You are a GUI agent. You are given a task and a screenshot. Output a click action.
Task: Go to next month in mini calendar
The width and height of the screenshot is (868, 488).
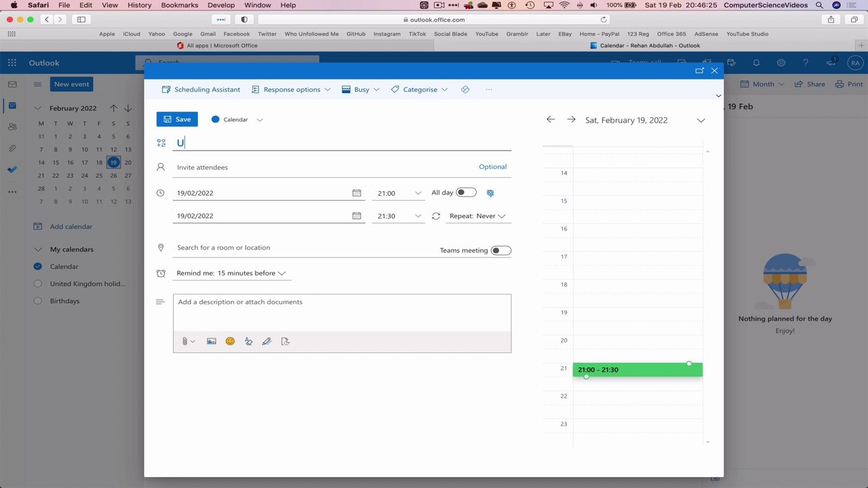pyautogui.click(x=128, y=108)
